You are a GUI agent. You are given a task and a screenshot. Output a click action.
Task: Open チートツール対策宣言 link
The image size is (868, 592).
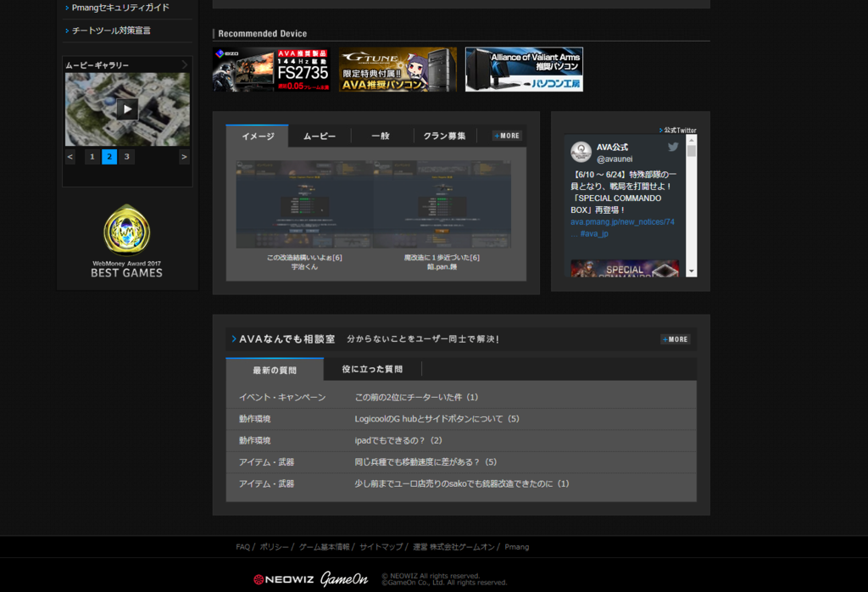pyautogui.click(x=111, y=31)
